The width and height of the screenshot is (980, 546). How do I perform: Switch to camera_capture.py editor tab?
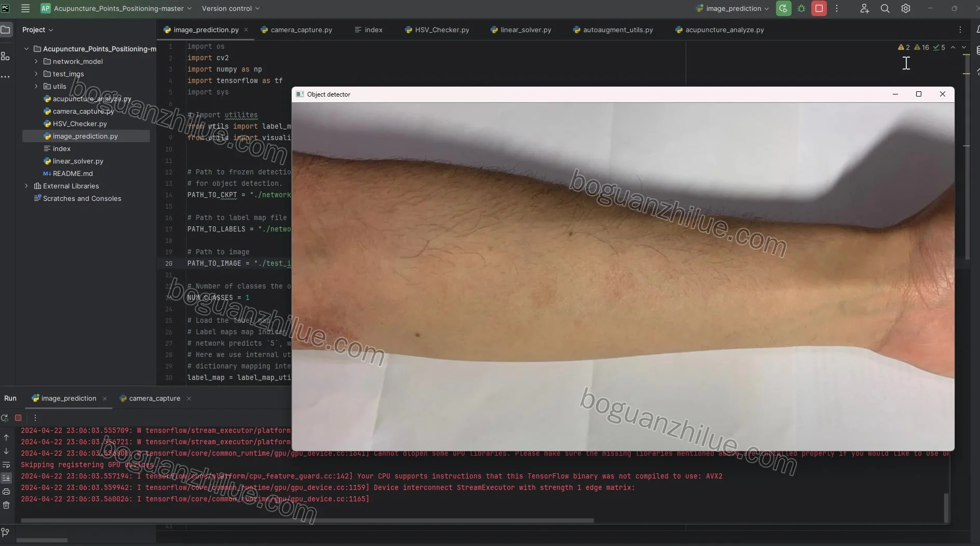296,30
